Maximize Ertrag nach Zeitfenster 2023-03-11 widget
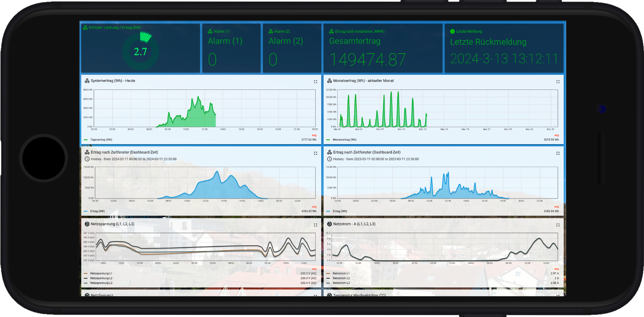 click(558, 153)
